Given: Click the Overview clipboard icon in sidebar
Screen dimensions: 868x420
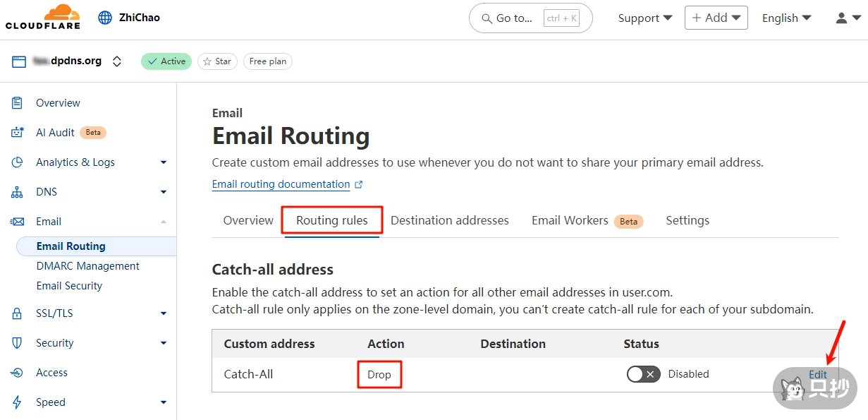Looking at the screenshot, I should tap(18, 103).
